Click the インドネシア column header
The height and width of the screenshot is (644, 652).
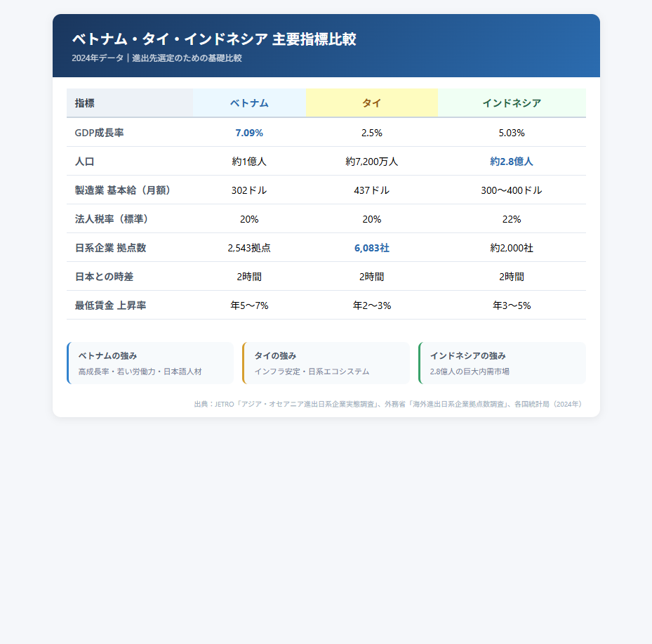coord(511,103)
